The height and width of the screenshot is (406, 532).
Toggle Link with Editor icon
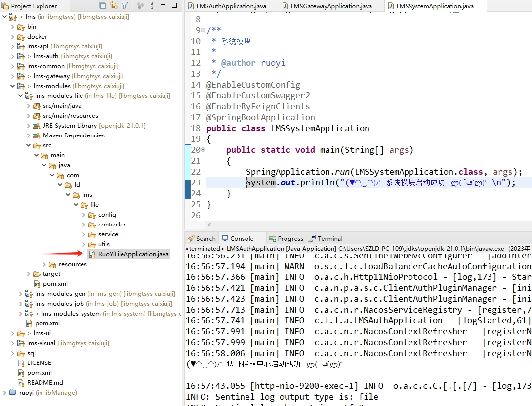pyautogui.click(x=114, y=6)
